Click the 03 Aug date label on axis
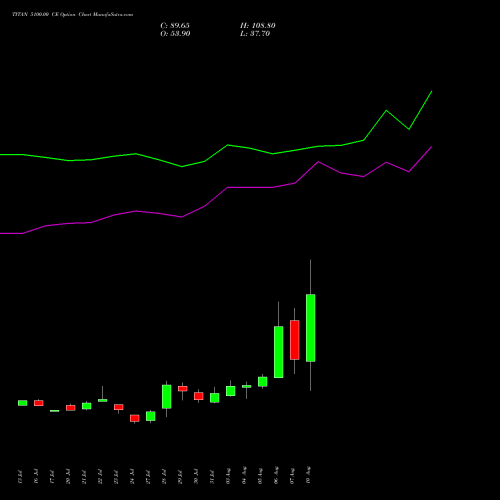 [228, 475]
